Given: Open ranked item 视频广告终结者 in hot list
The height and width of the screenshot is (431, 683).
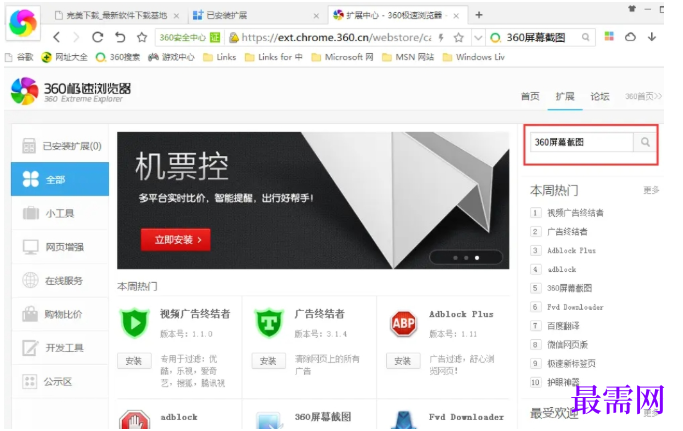Looking at the screenshot, I should (x=575, y=213).
